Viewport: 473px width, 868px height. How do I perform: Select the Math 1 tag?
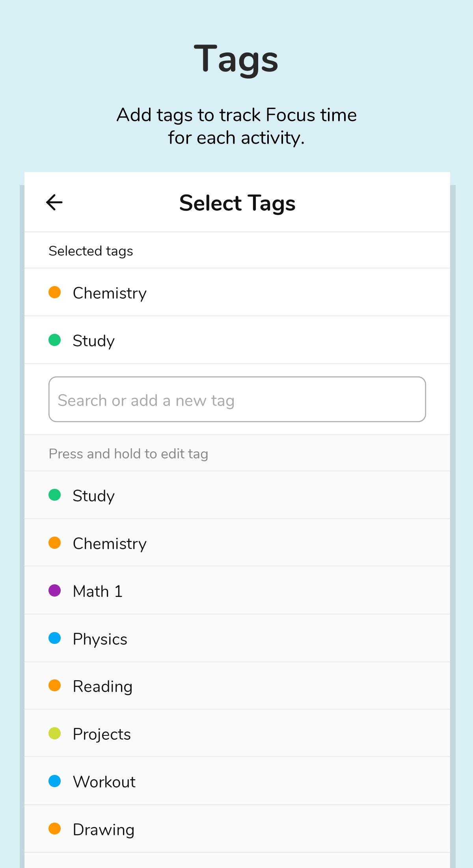[x=98, y=591]
